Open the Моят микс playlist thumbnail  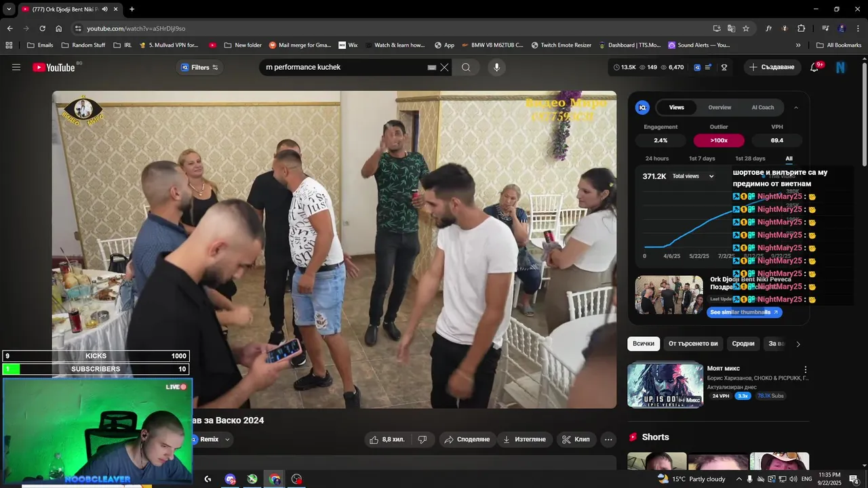(665, 386)
